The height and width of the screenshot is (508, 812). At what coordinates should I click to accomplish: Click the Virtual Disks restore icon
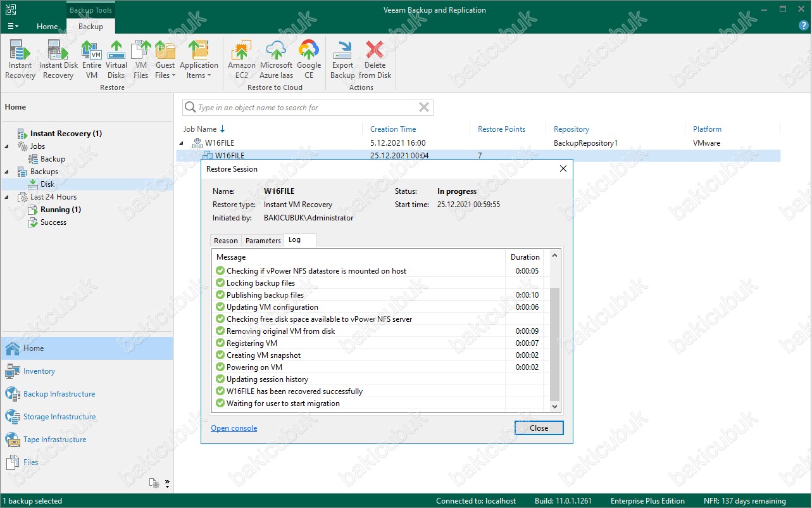coord(116,60)
